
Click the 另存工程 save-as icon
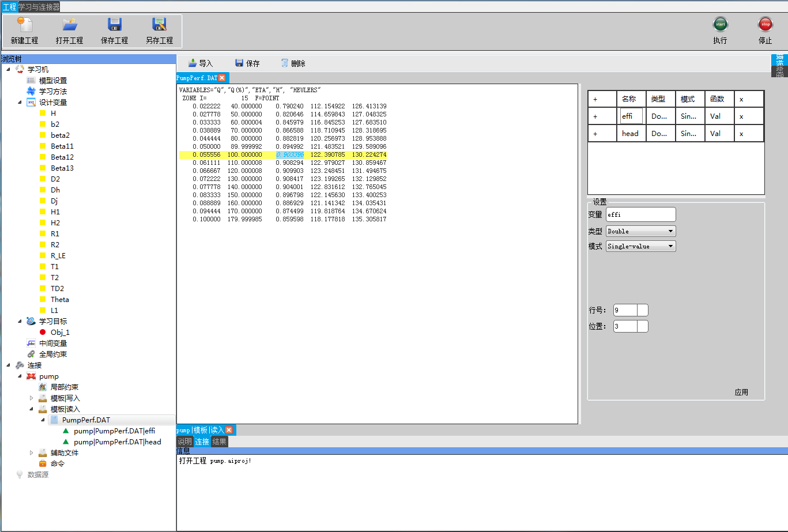159,24
